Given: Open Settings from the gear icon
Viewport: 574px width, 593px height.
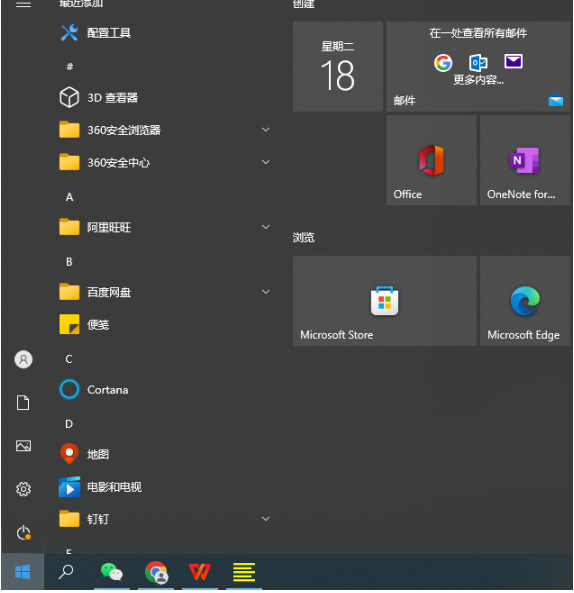Looking at the screenshot, I should coord(23,489).
